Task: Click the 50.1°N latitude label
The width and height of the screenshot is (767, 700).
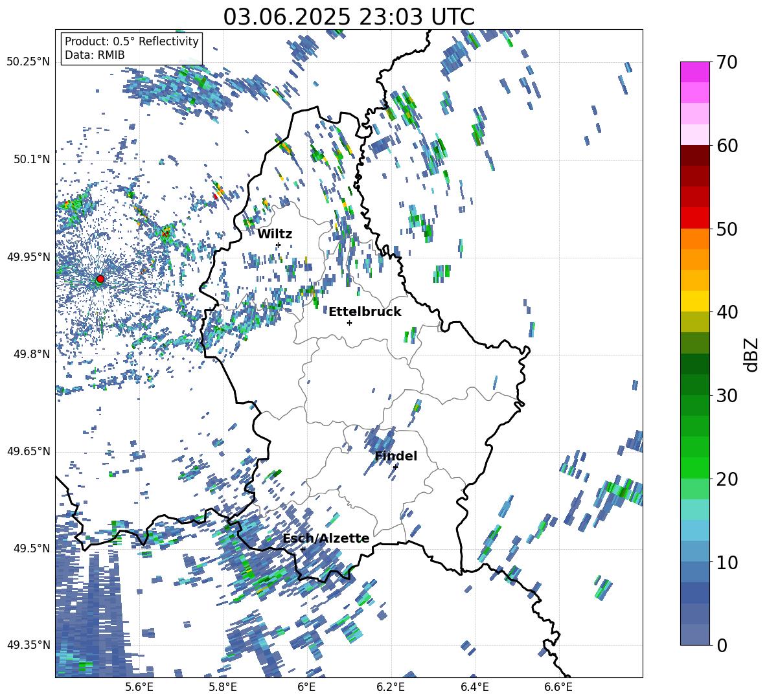Action: [x=31, y=159]
